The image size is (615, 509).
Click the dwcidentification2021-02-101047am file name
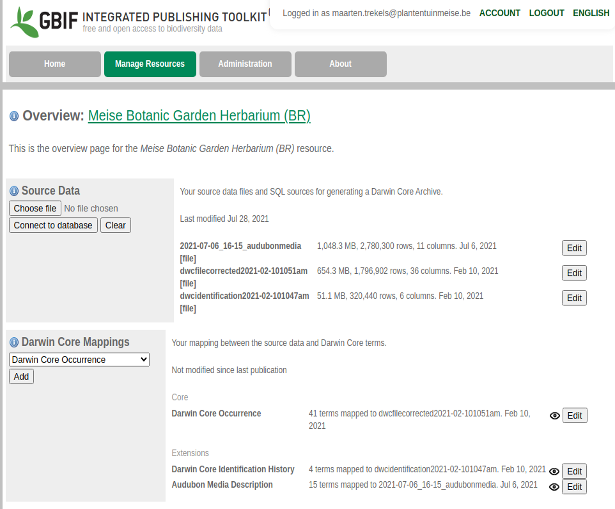click(244, 296)
